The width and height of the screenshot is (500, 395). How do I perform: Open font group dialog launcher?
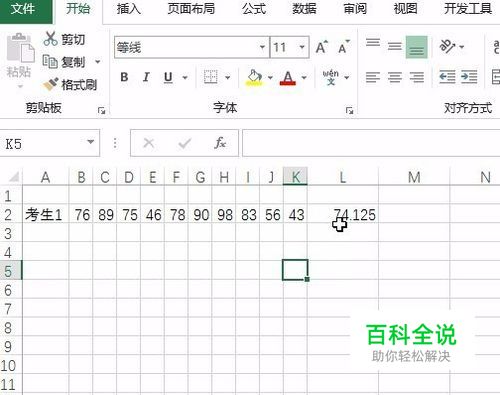coord(349,111)
